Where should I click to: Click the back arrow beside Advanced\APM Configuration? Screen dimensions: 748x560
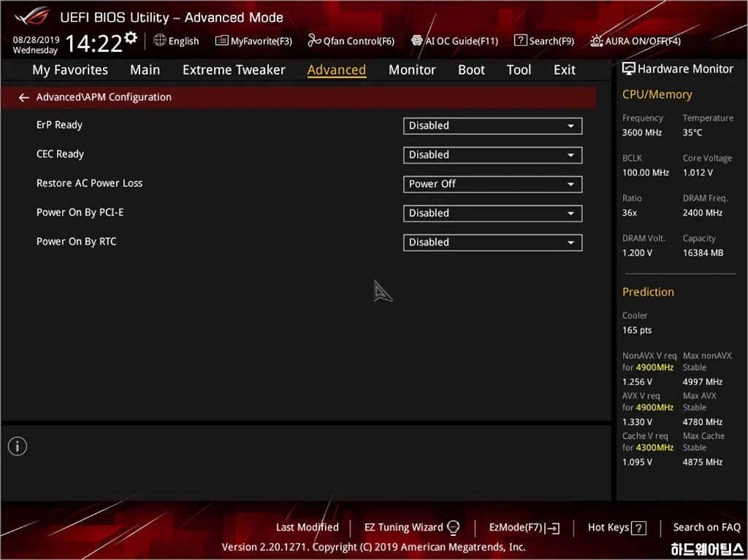(x=24, y=98)
